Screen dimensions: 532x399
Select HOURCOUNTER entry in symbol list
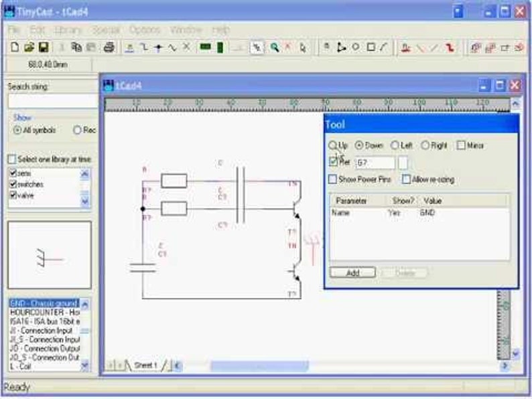[x=44, y=312]
